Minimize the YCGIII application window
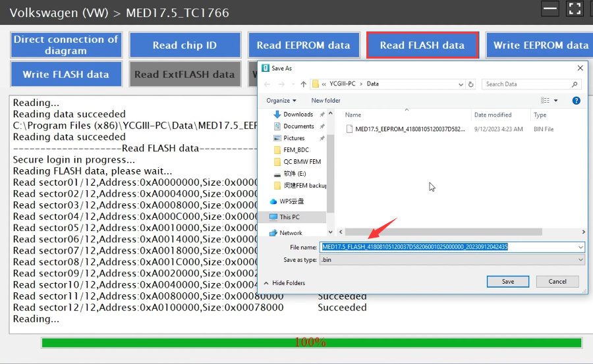This screenshot has height=364, width=593. coord(550,9)
